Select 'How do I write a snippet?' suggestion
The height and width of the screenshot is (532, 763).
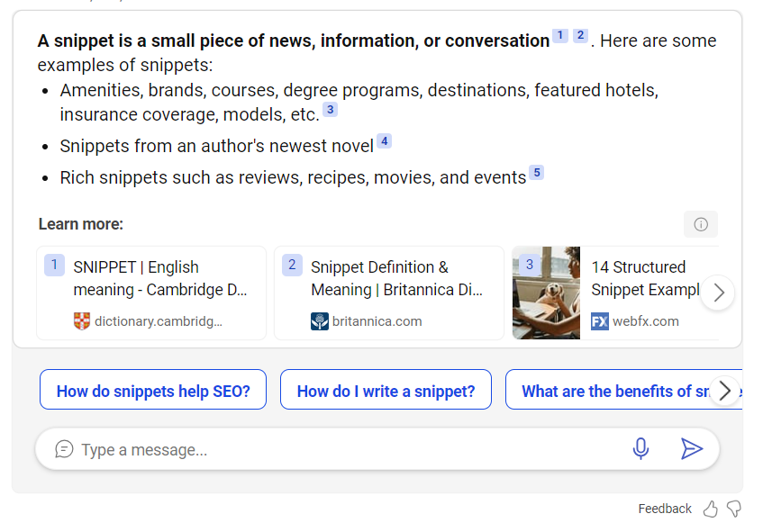click(386, 391)
